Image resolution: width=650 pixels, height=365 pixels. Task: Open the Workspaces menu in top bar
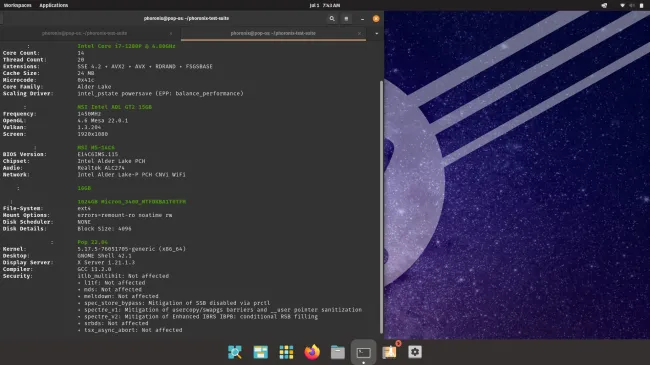pyautogui.click(x=17, y=5)
